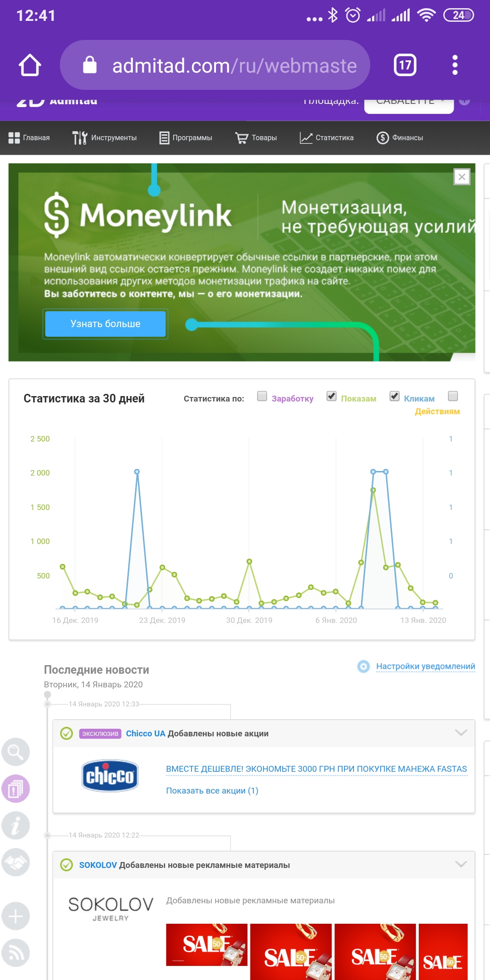Click the Показам label
Screen dimensions: 490x980
(x=358, y=399)
